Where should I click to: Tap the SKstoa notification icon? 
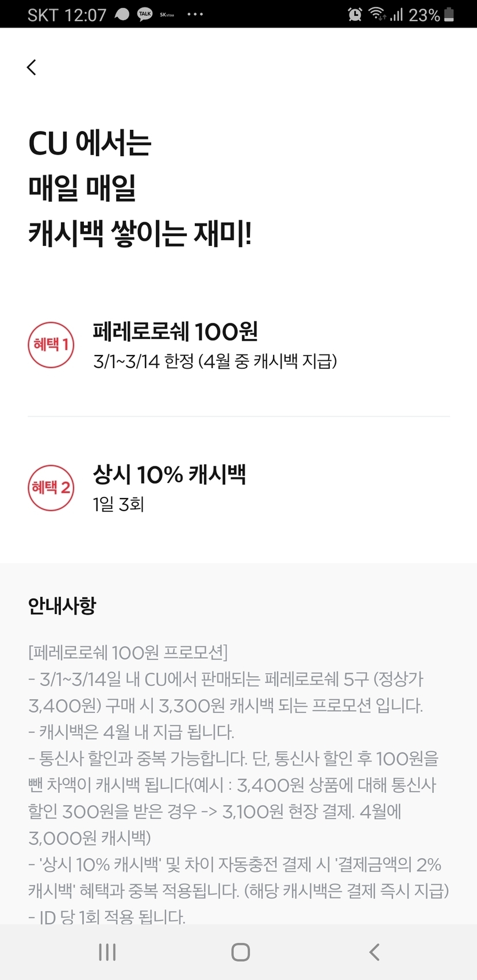pyautogui.click(x=167, y=14)
